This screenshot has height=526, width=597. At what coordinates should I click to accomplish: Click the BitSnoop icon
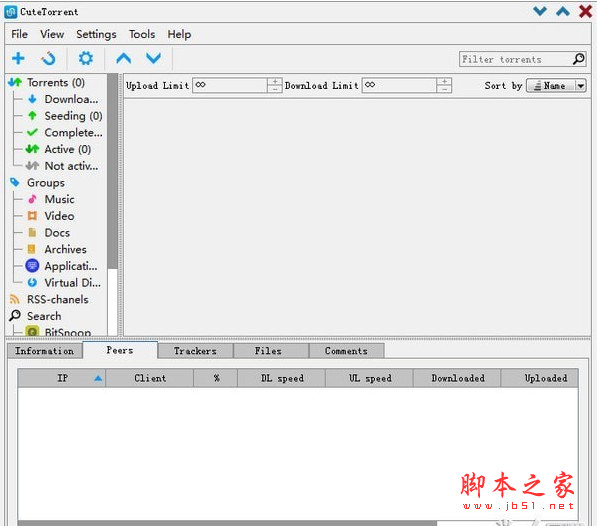[32, 331]
